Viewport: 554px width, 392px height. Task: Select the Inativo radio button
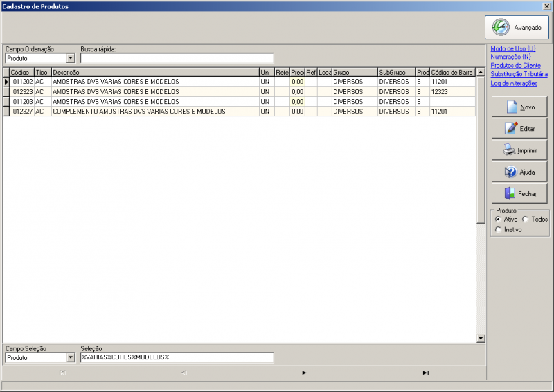pyautogui.click(x=498, y=229)
